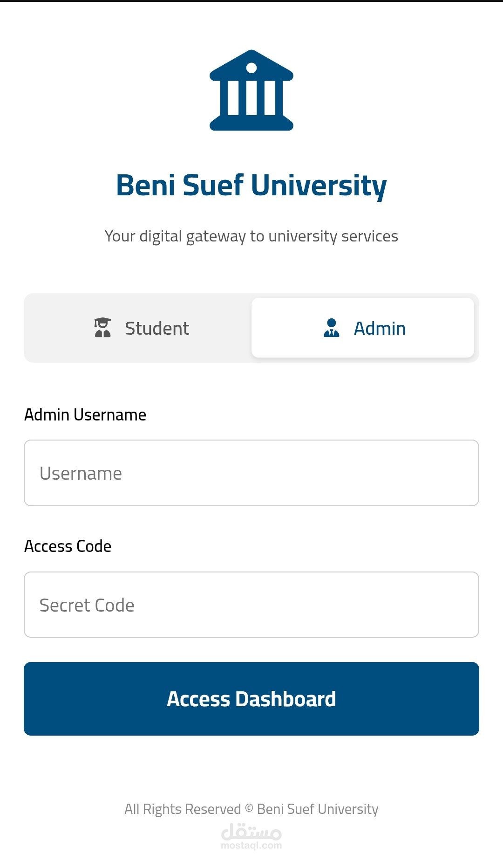Click the white dot on the building logo roof

251,68
